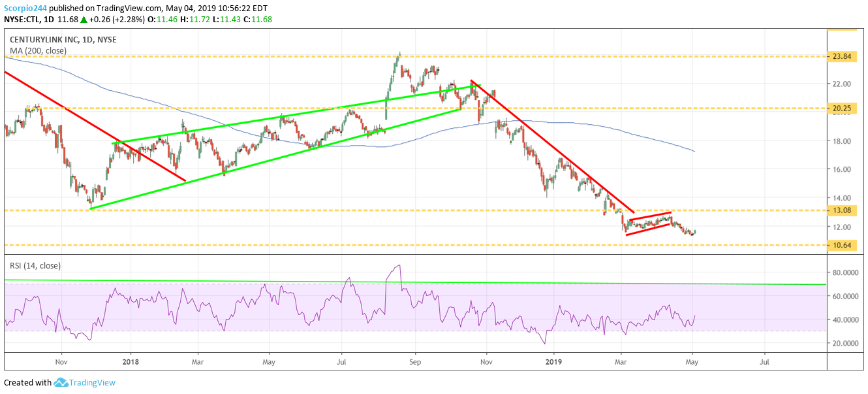
Task: Click the 'Created with' footer text
Action: (27, 382)
